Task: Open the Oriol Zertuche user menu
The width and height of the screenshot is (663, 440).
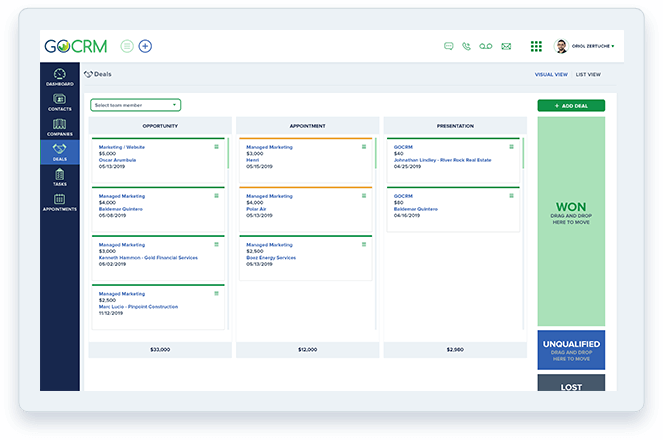Action: (584, 46)
